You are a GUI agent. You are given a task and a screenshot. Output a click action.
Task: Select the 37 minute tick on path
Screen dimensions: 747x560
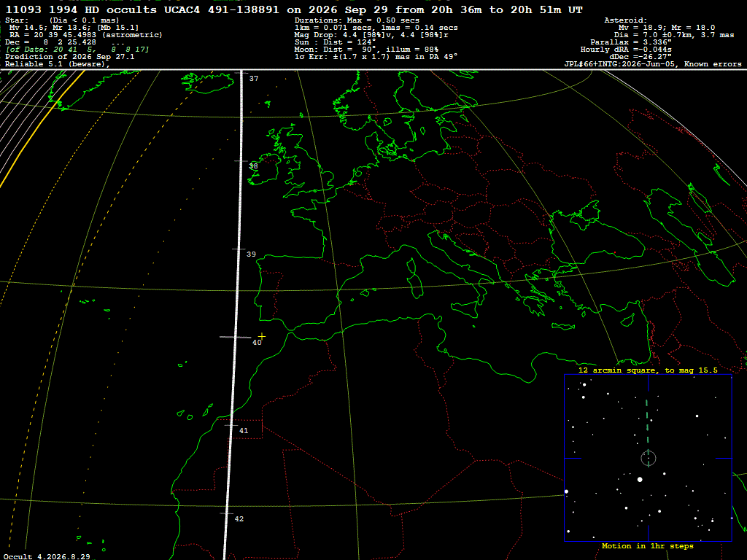point(241,73)
